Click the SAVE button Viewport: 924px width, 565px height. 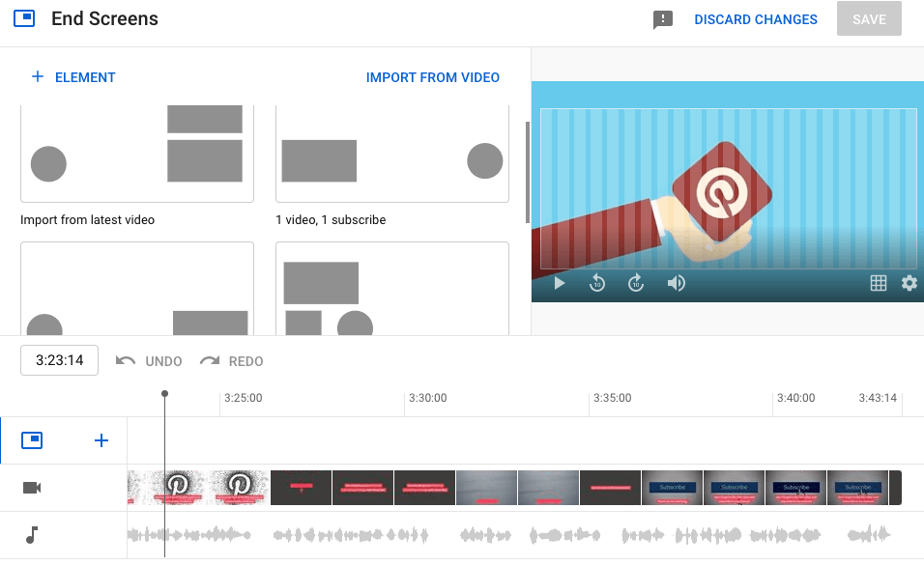tap(869, 19)
